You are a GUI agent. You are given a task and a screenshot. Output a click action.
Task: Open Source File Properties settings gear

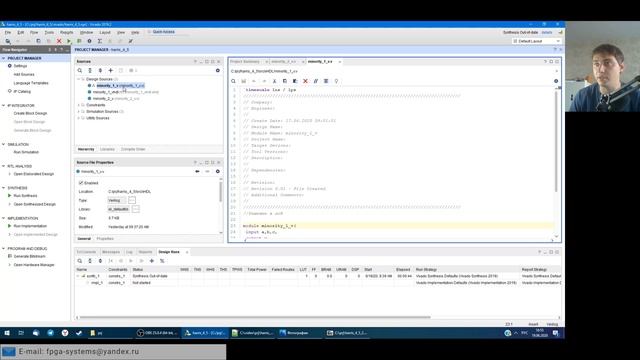[x=218, y=171]
